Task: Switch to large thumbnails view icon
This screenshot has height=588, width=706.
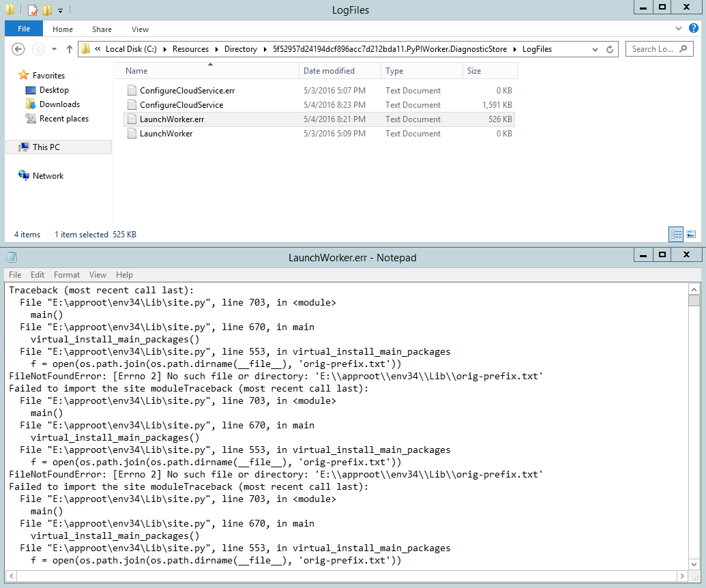Action: click(691, 234)
